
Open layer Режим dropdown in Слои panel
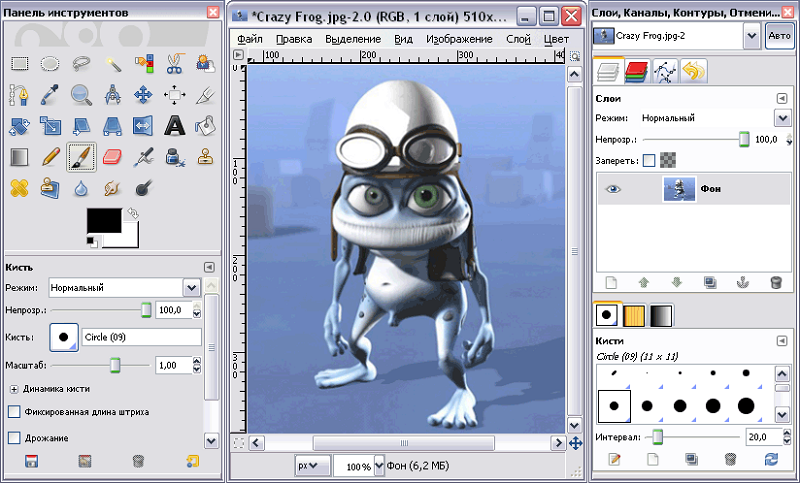tap(783, 118)
